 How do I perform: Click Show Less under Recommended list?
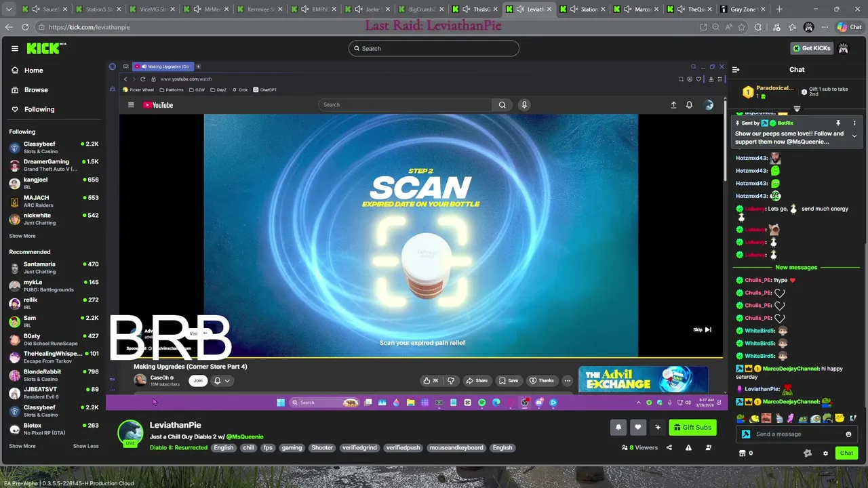tap(85, 446)
